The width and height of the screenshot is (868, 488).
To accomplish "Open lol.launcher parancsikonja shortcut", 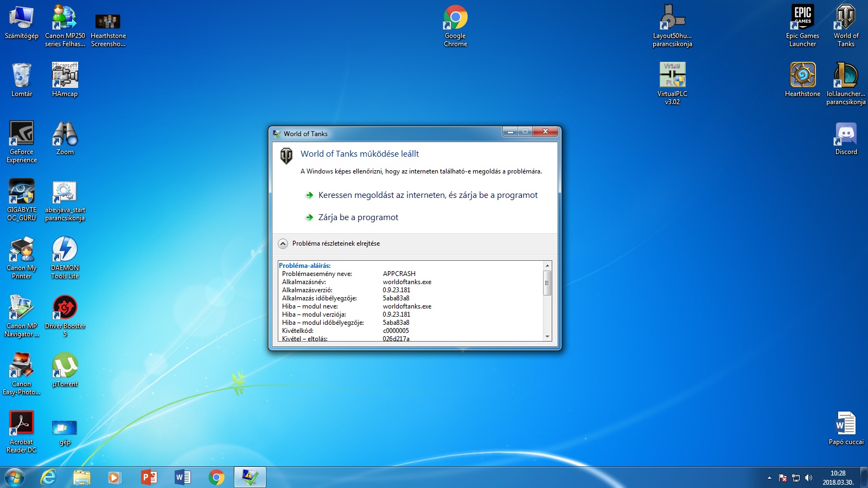I will coord(846,84).
